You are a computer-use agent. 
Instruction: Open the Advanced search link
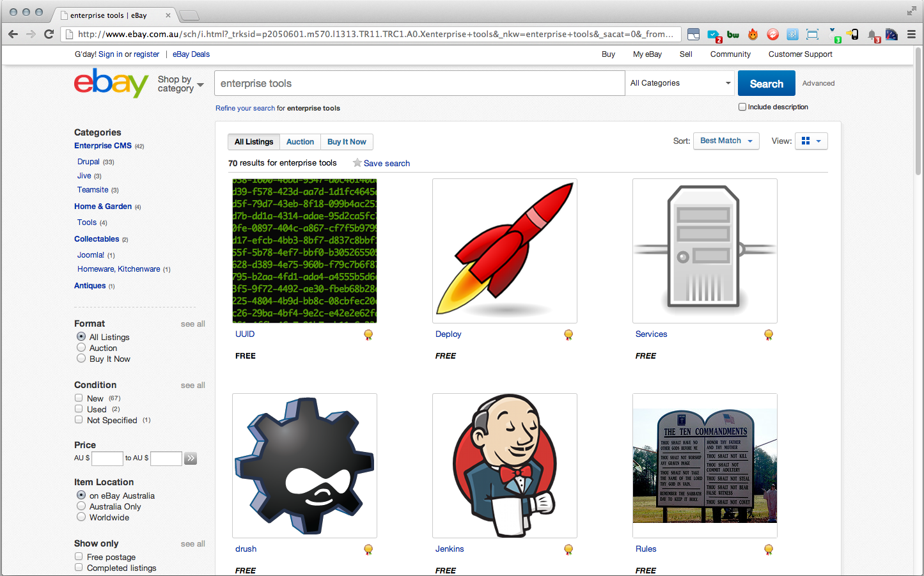[818, 83]
